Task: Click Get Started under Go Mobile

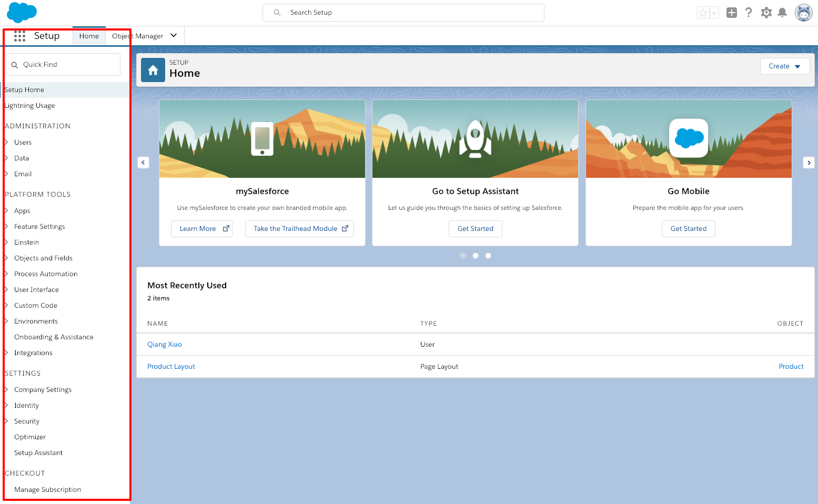Action: pos(689,229)
